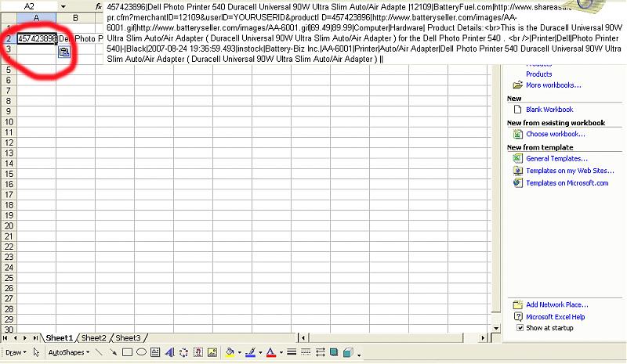Image resolution: width=627 pixels, height=364 pixels.
Task: Click the Paste Options smart tag
Action: [64, 52]
